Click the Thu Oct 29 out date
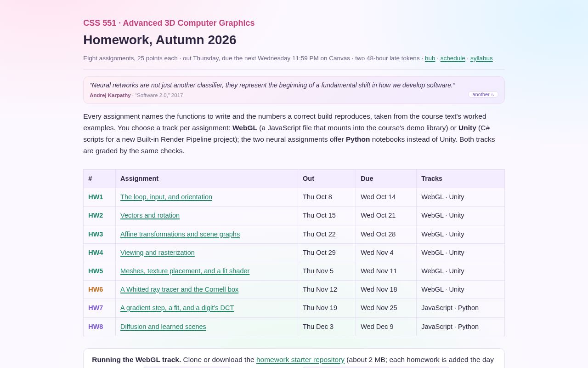Screen dimensions: 588x368 319,253
